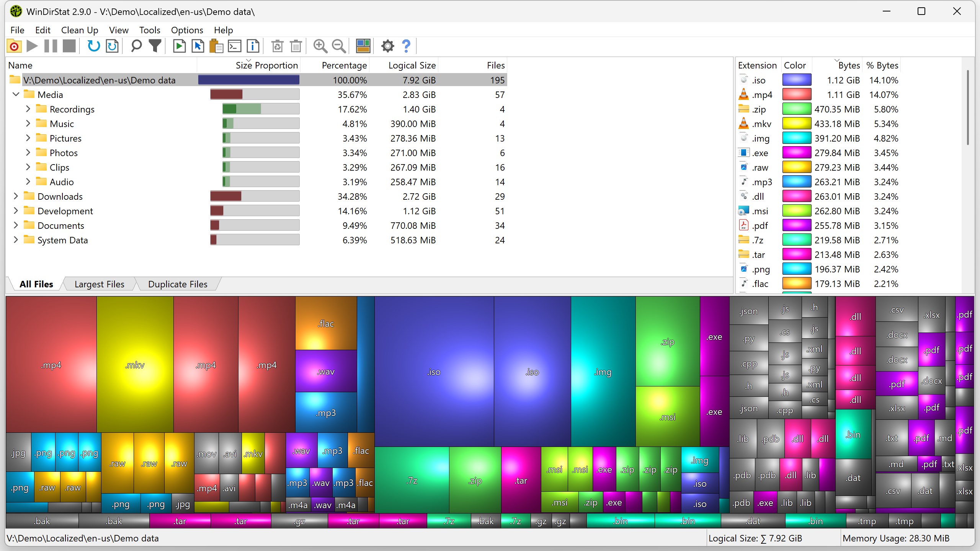Sort by the Logical Size column header
Screen dimensions: 980x551
(403, 65)
